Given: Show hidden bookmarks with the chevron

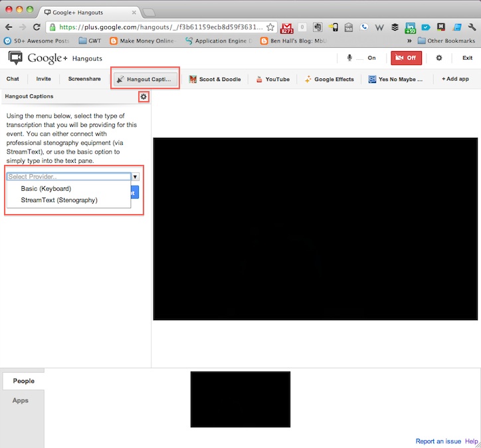Looking at the screenshot, I should 409,41.
